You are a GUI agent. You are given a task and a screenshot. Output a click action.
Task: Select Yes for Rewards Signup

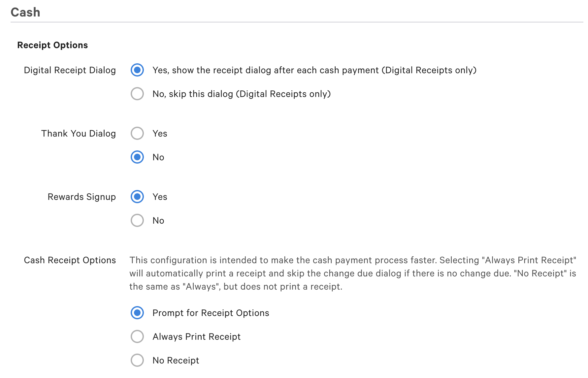pyautogui.click(x=137, y=197)
